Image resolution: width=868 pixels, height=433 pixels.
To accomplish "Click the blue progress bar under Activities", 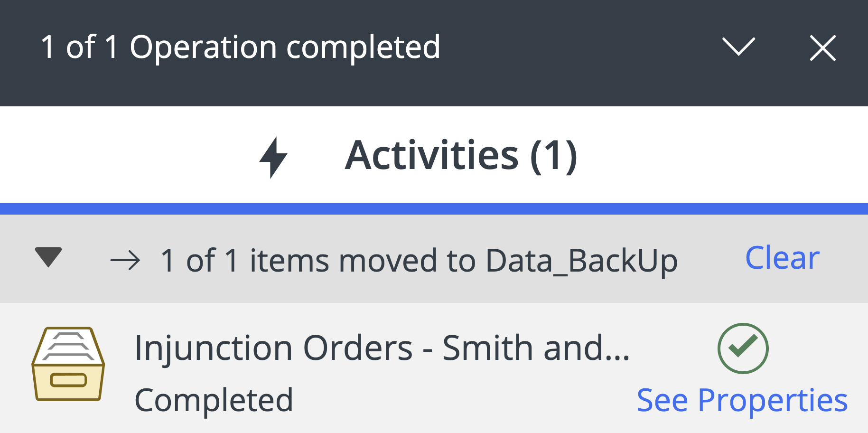I will point(434,209).
